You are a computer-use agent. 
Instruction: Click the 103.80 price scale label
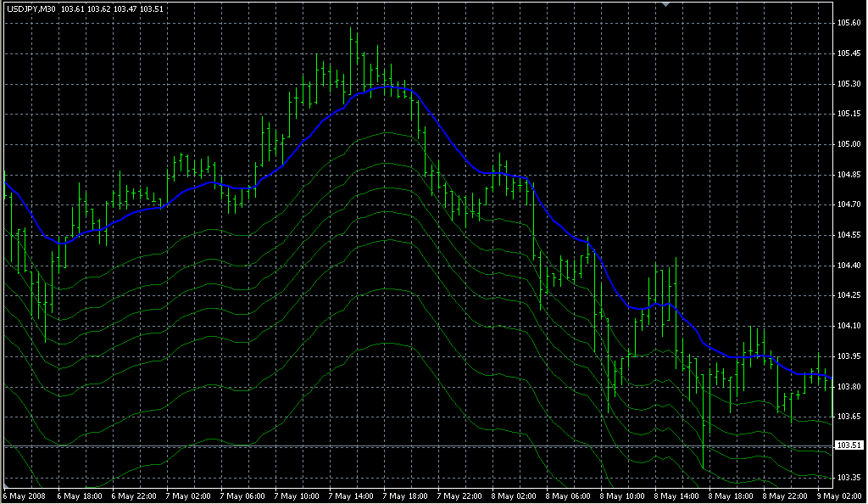pos(849,387)
